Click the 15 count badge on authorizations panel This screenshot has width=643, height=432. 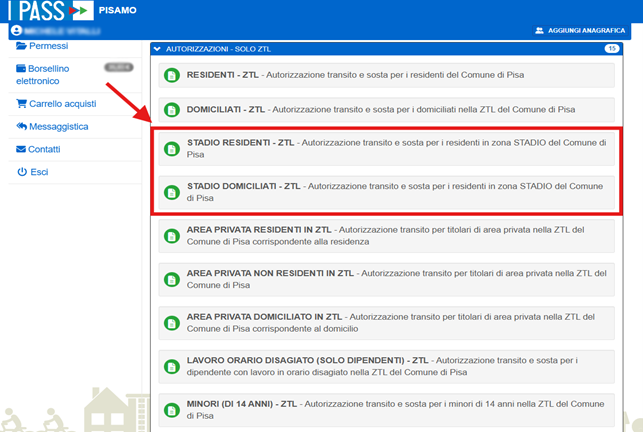[x=611, y=48]
